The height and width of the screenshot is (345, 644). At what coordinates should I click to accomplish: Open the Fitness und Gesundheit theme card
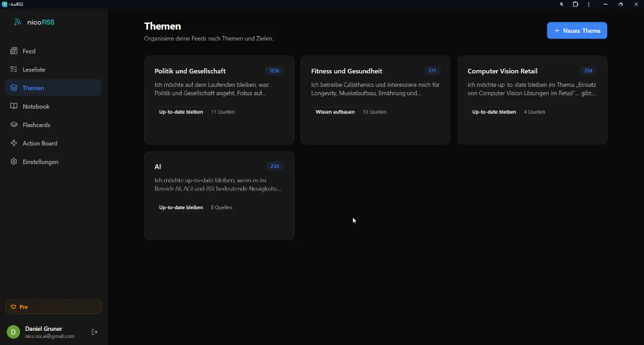[x=375, y=100]
